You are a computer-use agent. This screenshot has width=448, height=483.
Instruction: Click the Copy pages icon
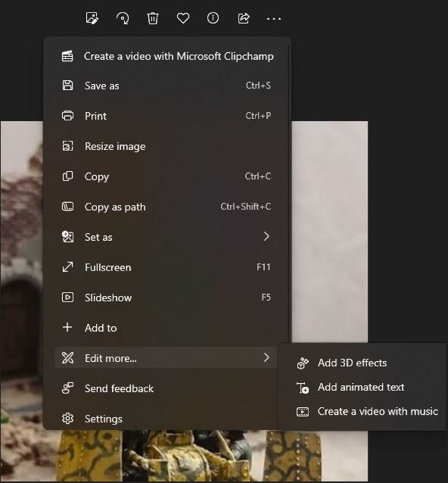(67, 176)
